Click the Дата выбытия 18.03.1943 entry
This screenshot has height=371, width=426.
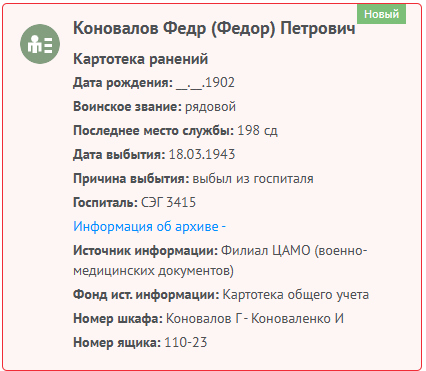(x=154, y=154)
